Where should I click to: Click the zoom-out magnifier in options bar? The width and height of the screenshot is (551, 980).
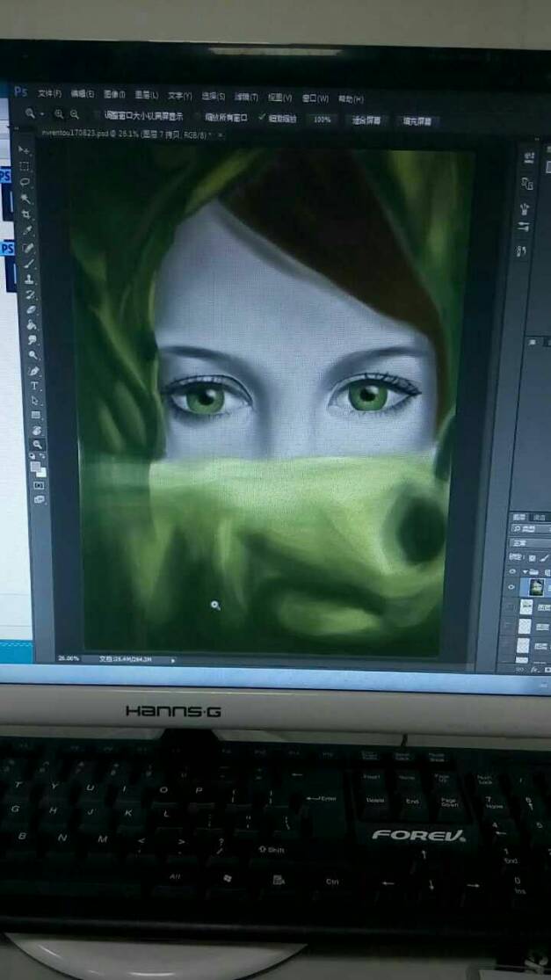[x=75, y=113]
